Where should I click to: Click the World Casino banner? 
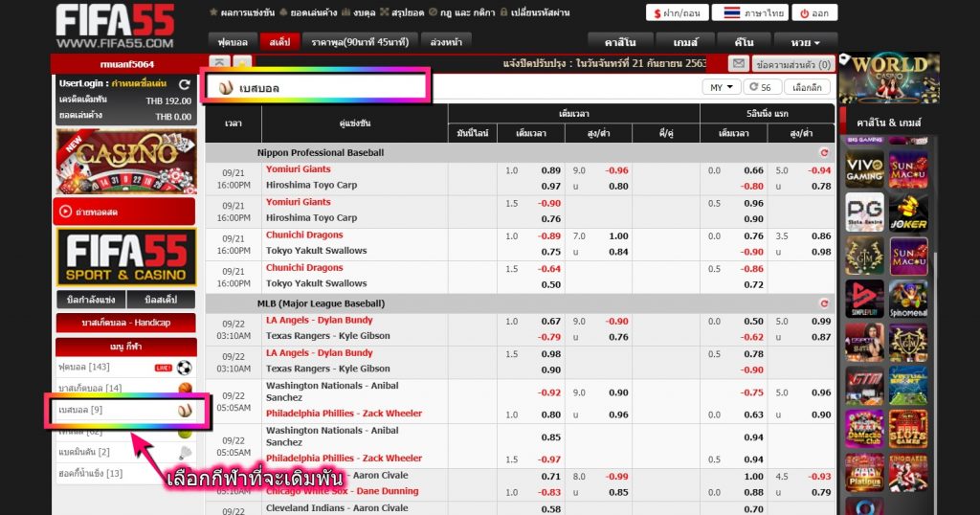889,78
